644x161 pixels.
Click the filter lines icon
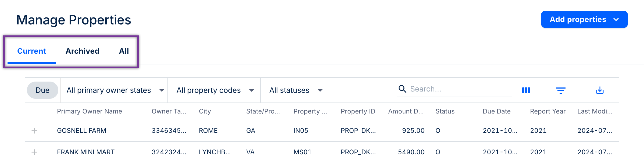(x=560, y=90)
